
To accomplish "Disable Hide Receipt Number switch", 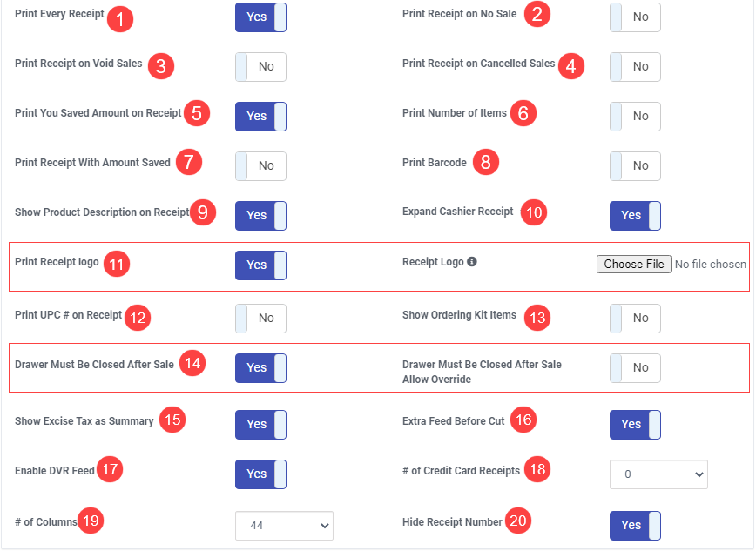I will pos(635,526).
